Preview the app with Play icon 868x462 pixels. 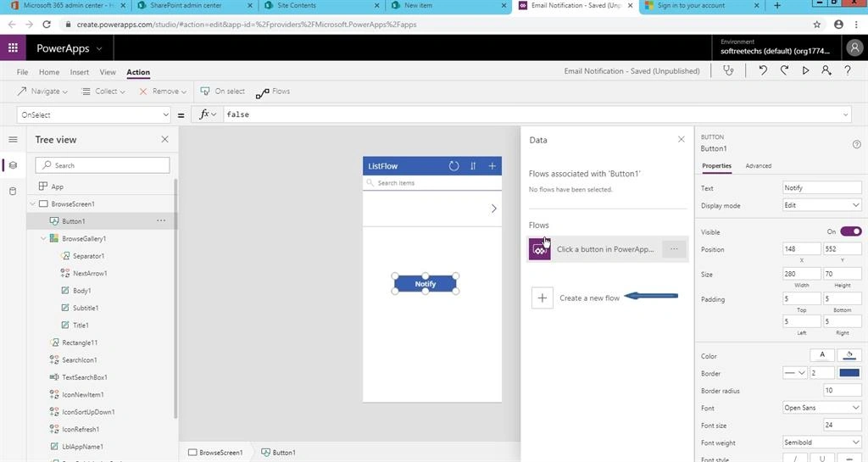coord(805,70)
